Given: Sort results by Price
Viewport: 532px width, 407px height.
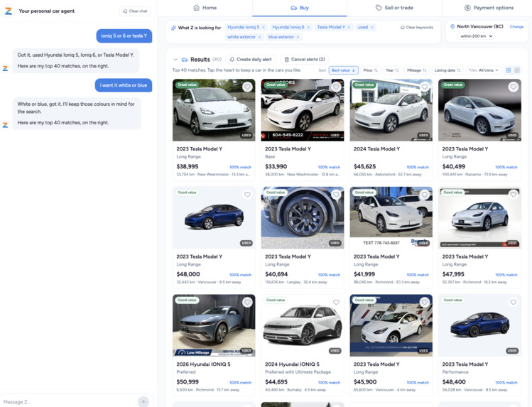Looking at the screenshot, I should click(370, 70).
